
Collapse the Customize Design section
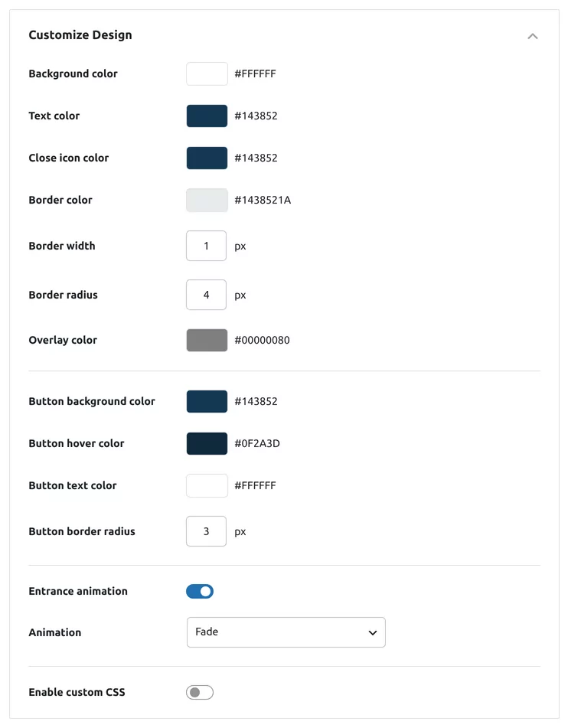[x=532, y=36]
